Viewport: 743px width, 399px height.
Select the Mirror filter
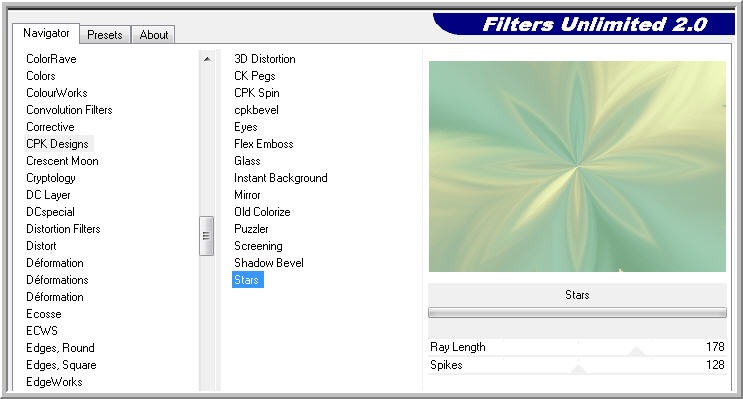247,195
